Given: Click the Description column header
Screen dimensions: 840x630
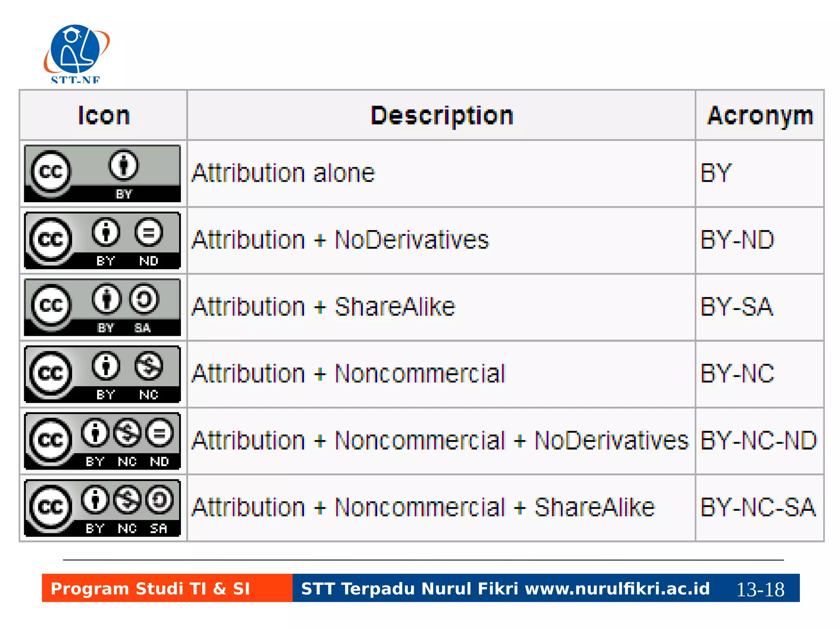Looking at the screenshot, I should coord(441,115).
